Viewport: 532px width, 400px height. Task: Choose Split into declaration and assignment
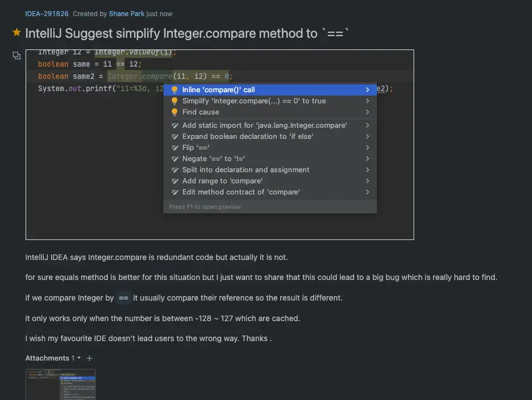(270, 170)
